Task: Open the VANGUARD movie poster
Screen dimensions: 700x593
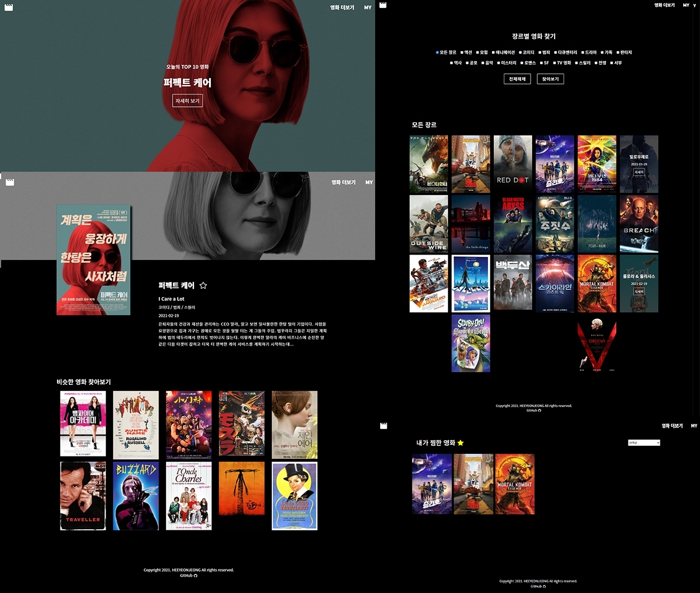Action: (429, 284)
